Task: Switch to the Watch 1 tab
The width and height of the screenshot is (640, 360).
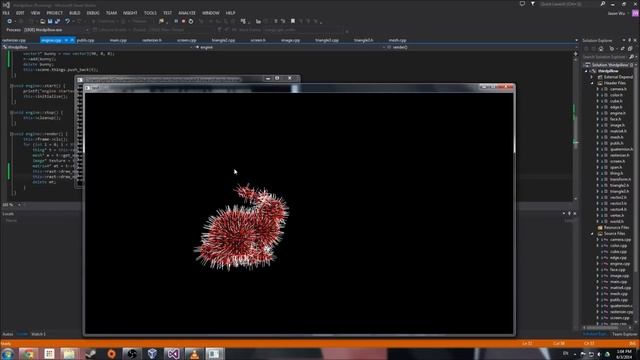Action: 38,334
